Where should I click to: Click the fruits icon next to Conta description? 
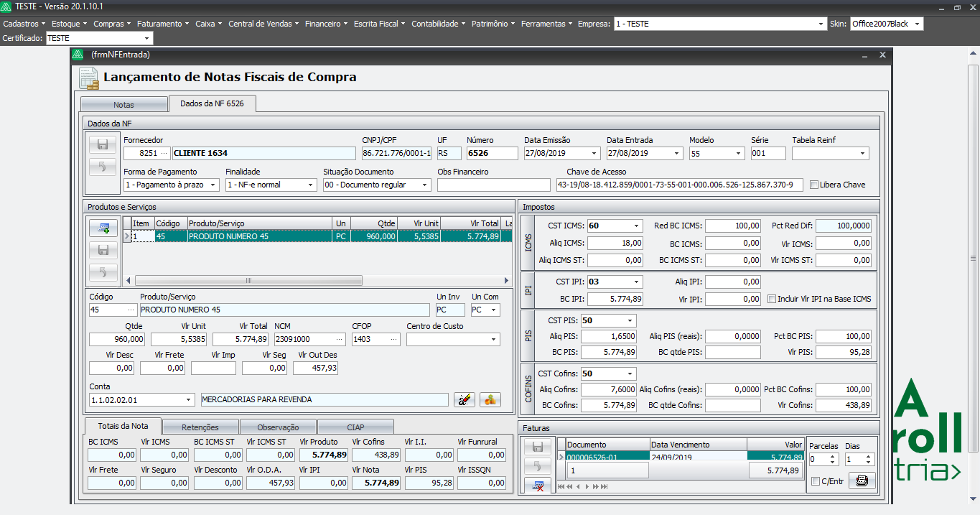pyautogui.click(x=490, y=400)
